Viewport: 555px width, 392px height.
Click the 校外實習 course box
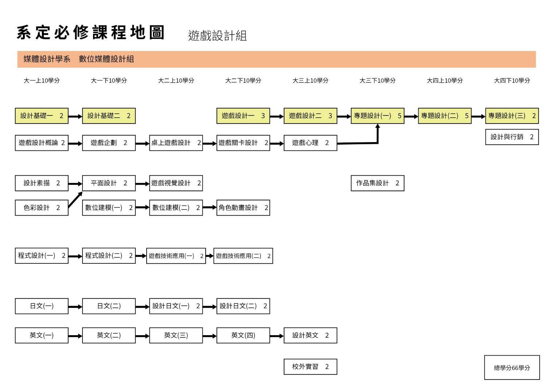(x=310, y=366)
